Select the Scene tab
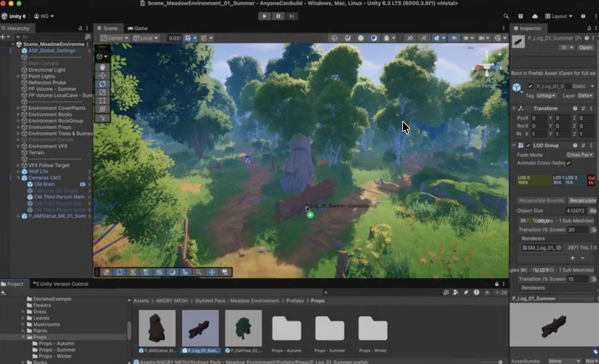 [107, 28]
